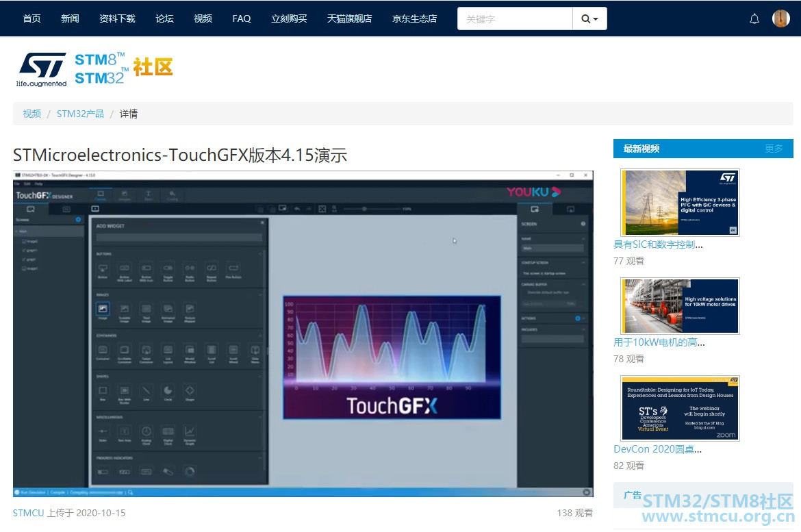Click the STMicroelectronics-TouchGFX版本4.15演示 title
Screen dimensions: 801x532
click(180, 155)
